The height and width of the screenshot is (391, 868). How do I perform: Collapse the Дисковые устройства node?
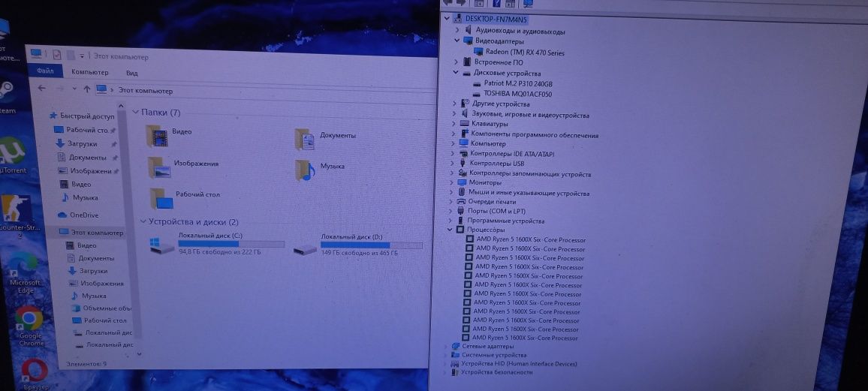coord(456,73)
